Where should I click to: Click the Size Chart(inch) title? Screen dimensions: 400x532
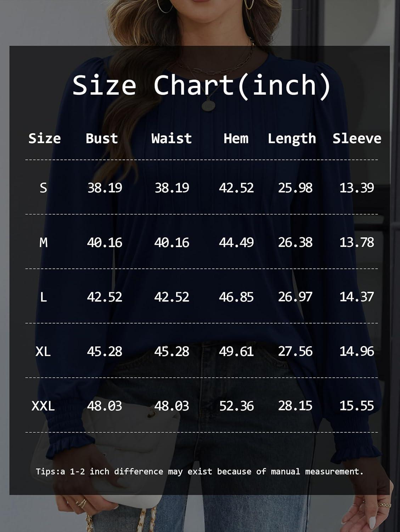[202, 85]
